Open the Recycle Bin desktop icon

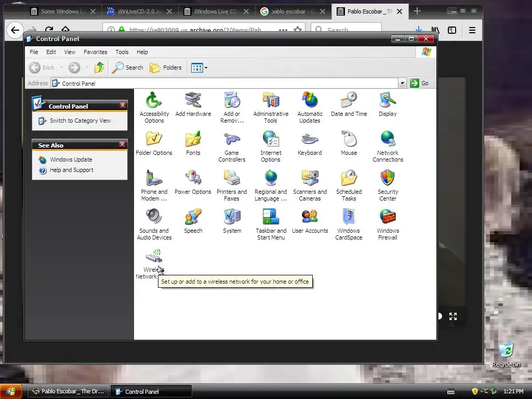[506, 354]
